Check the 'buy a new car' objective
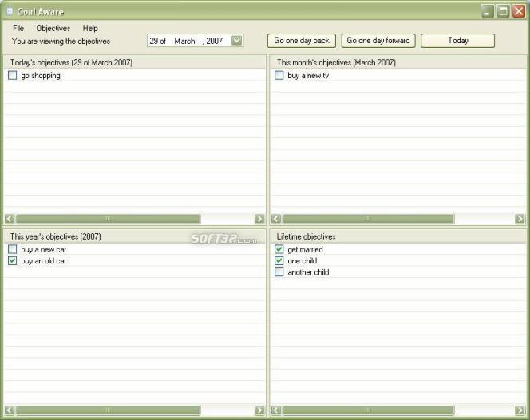The image size is (530, 420). pos(13,249)
